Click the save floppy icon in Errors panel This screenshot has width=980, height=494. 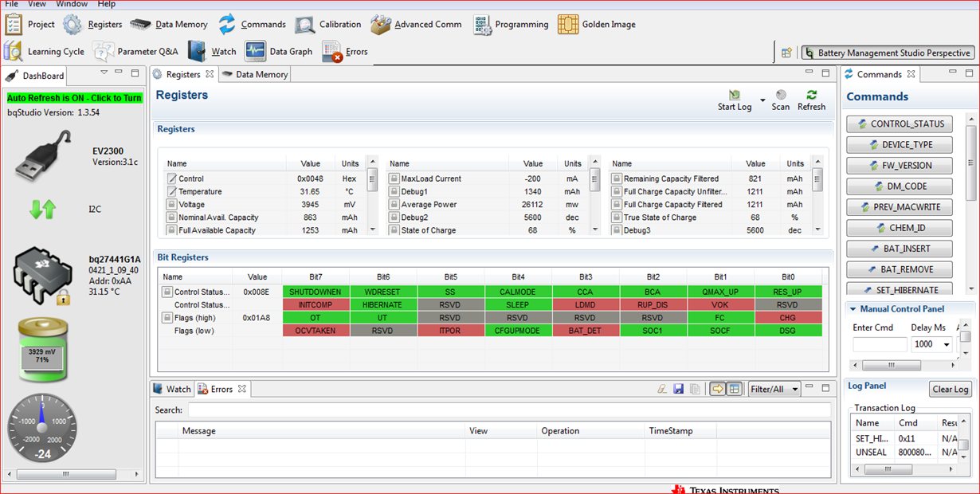point(679,389)
